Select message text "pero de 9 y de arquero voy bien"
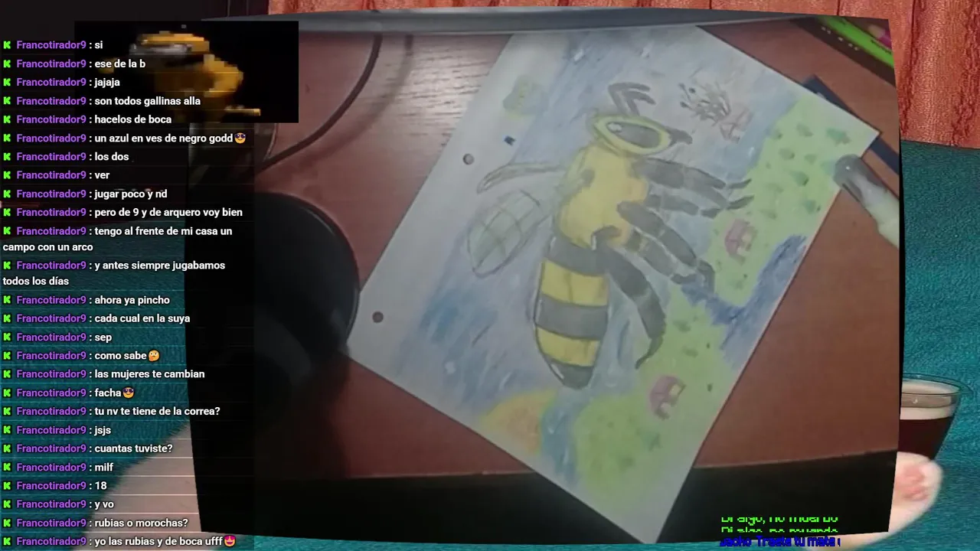 [x=168, y=212]
